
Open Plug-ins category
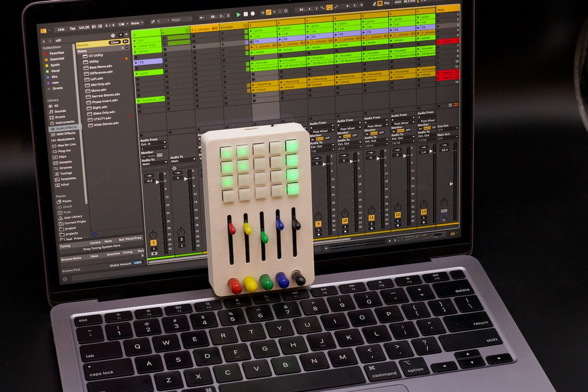pyautogui.click(x=62, y=151)
